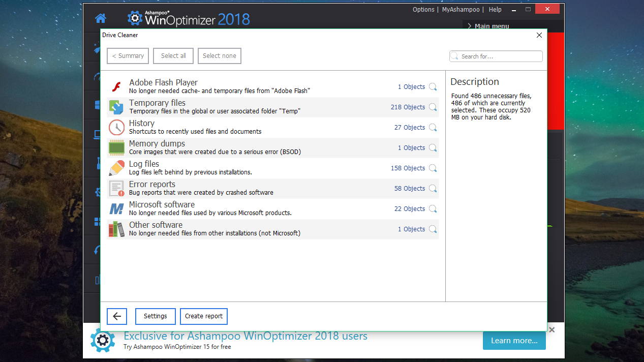This screenshot has height=362, width=644.
Task: Inspect Adobe Flash Player objects with magnifier
Action: (x=433, y=87)
